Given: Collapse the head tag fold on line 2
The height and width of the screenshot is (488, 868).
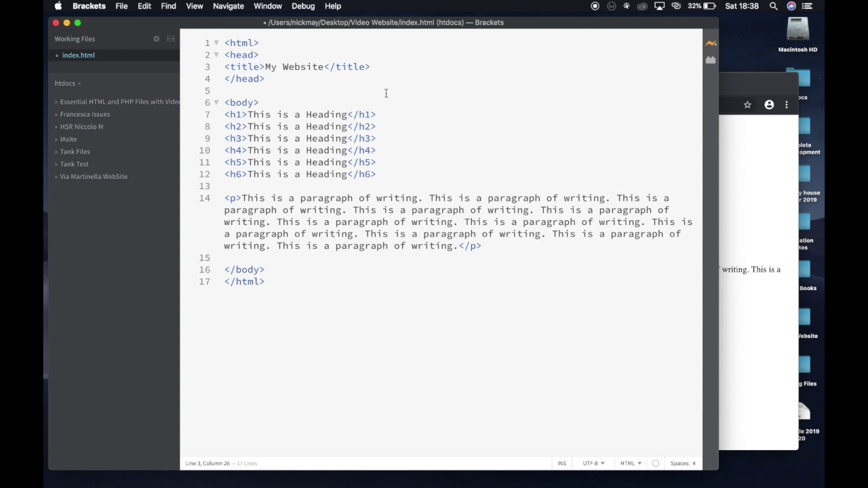Looking at the screenshot, I should (216, 55).
